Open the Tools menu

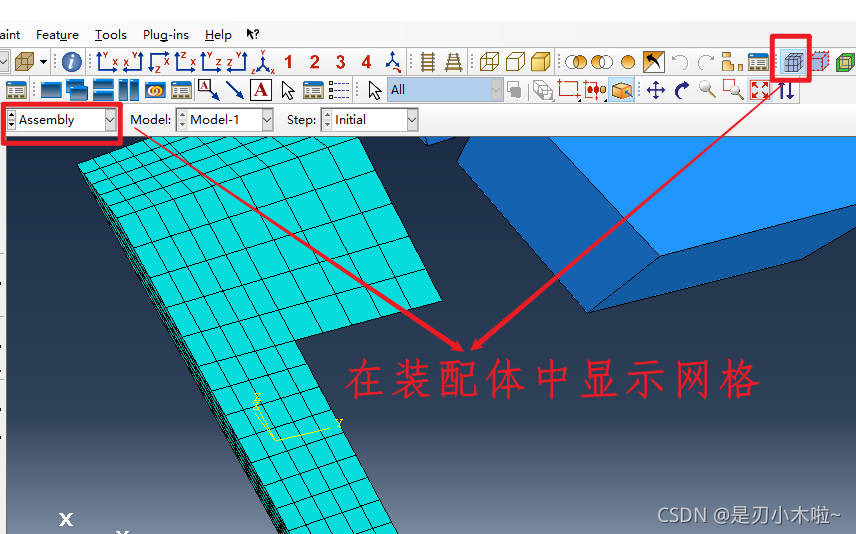pos(110,35)
